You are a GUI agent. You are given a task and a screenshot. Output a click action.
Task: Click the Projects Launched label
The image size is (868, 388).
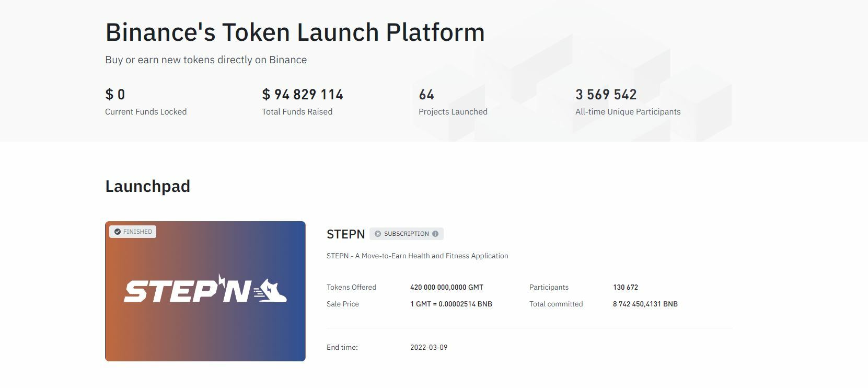(453, 111)
